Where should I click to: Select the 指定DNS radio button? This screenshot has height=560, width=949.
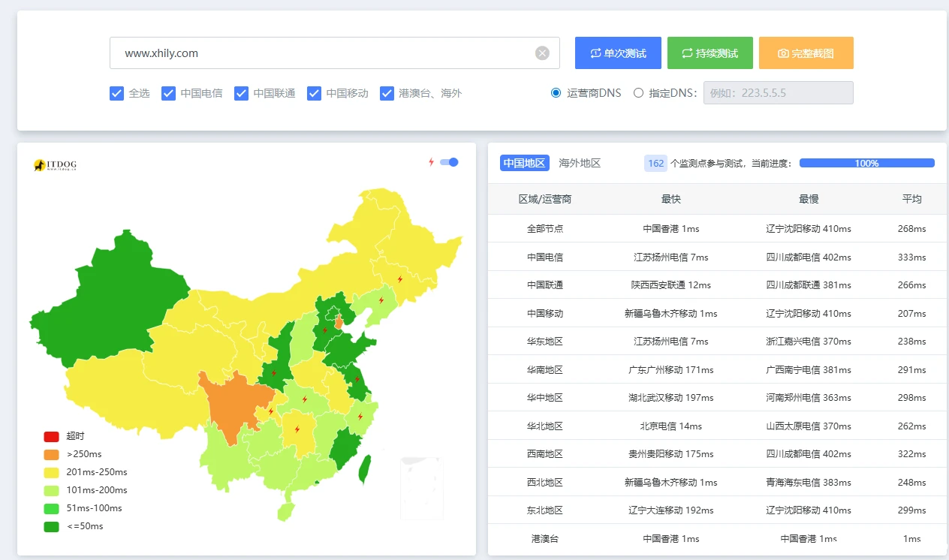click(638, 93)
